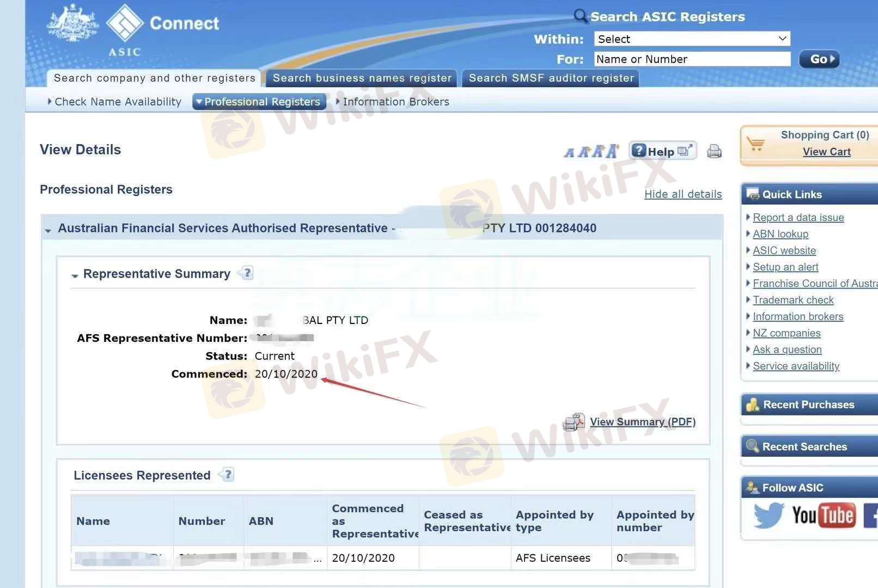Collapse the Australian Financial Services Authorised Representative panel
The width and height of the screenshot is (878, 588).
48,230
